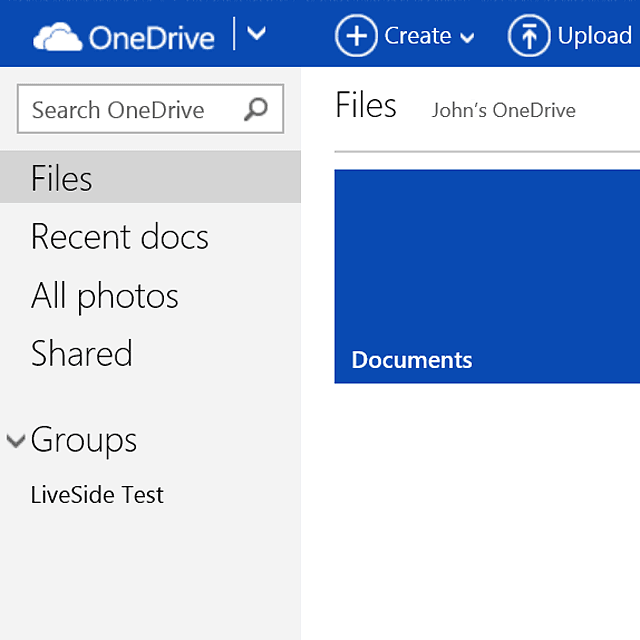Open Recent docs in the sidebar
This screenshot has height=640, width=640.
coord(120,237)
